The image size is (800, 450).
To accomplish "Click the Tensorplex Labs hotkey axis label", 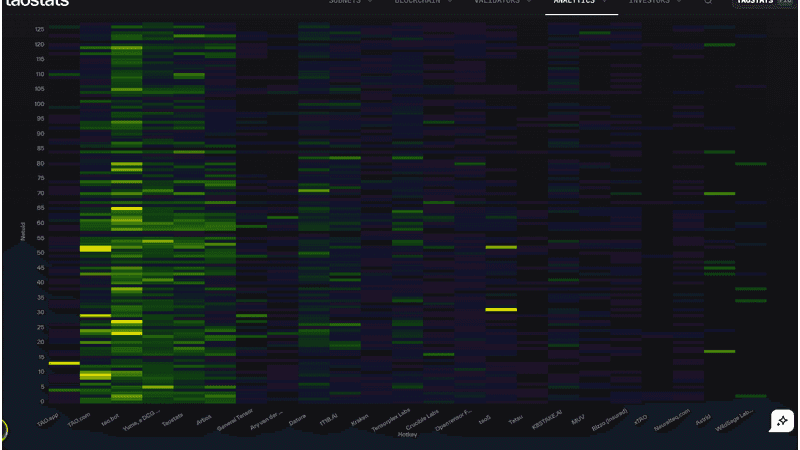I will [391, 420].
